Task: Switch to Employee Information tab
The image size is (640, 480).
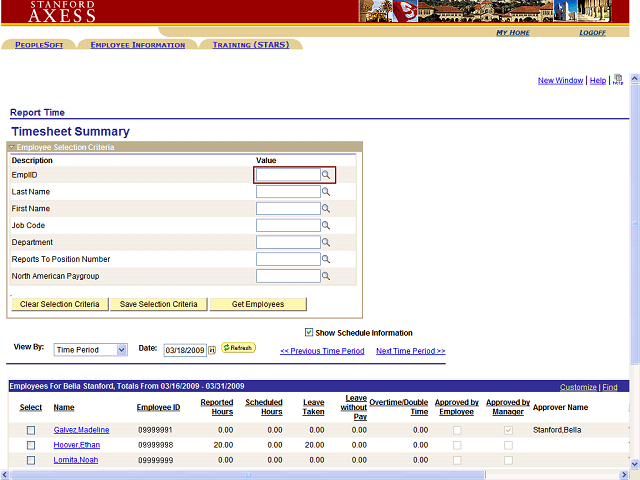Action: click(x=137, y=45)
